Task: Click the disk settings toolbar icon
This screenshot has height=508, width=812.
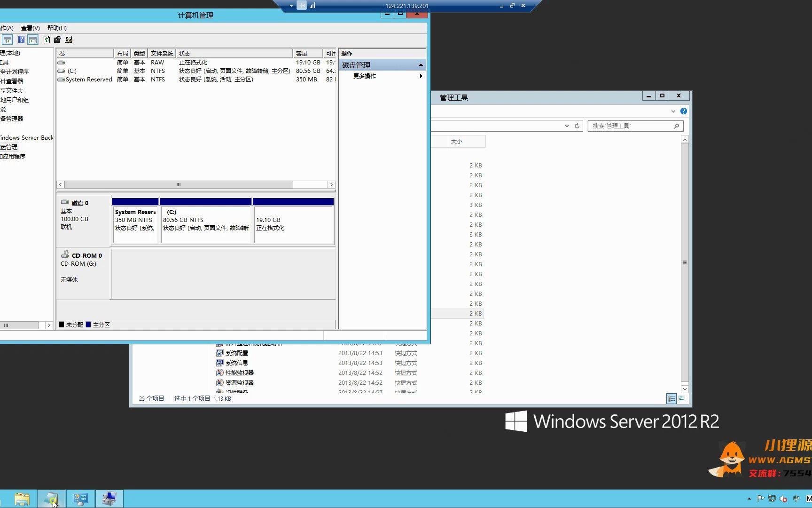Action: tap(69, 40)
